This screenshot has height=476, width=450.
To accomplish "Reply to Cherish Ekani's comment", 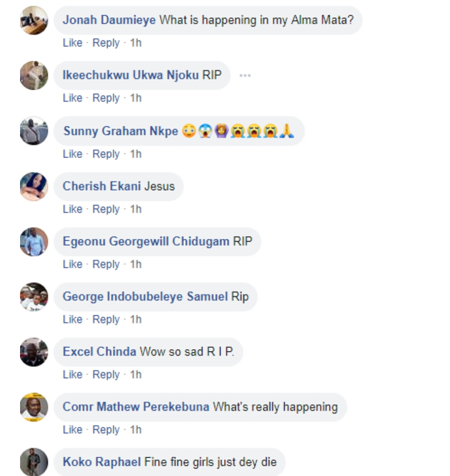I will point(106,209).
